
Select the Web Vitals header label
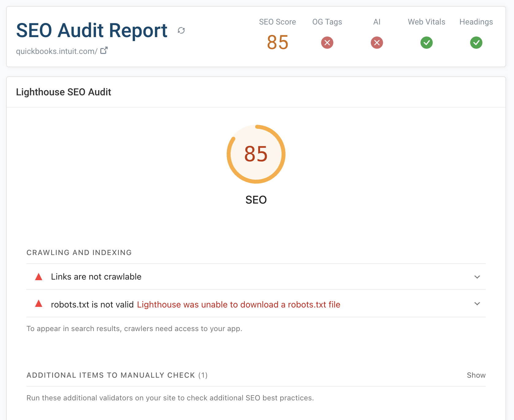[427, 22]
